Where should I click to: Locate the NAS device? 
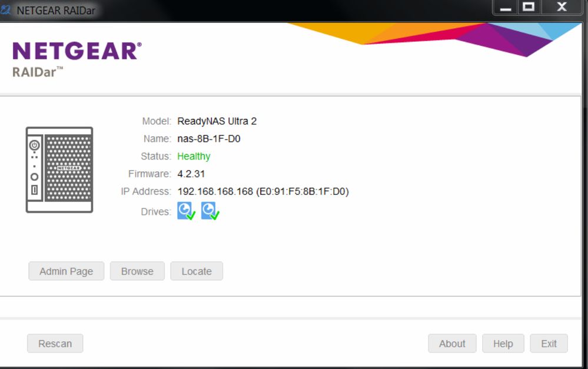point(197,271)
